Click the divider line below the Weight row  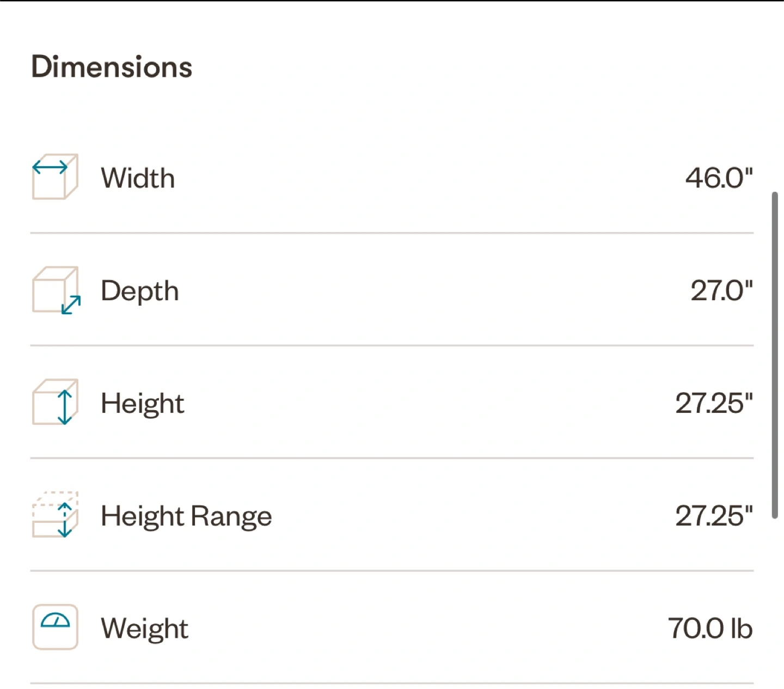[392, 683]
